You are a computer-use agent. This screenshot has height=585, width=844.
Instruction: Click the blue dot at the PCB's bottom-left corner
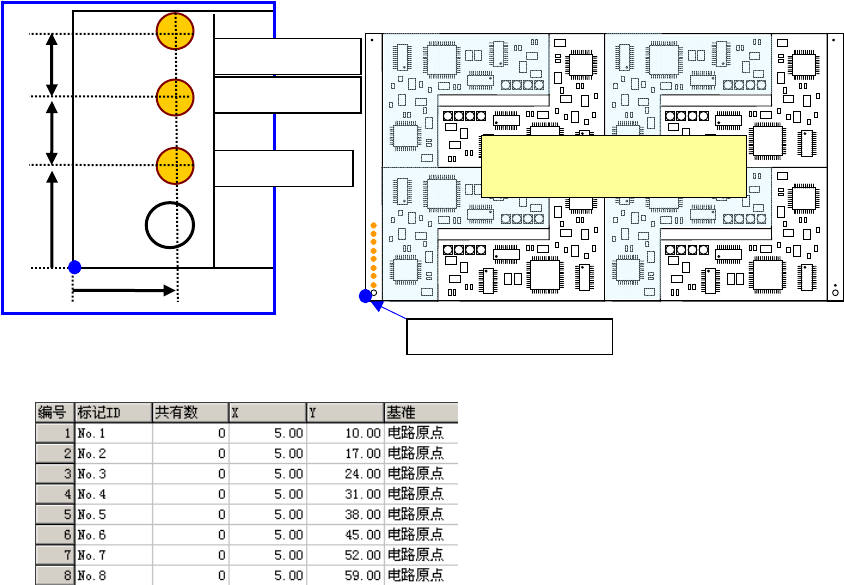[365, 295]
